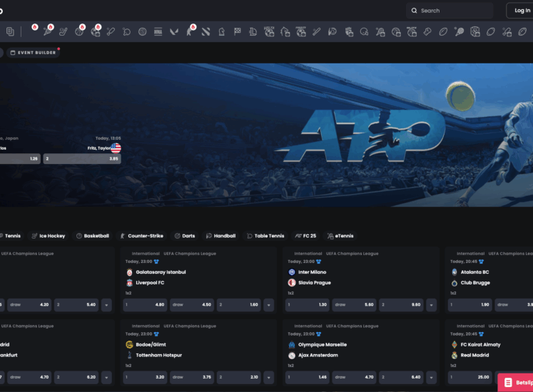
Task: Pick odds 2.10 for Tottenham Hotspur
Action: coord(238,376)
